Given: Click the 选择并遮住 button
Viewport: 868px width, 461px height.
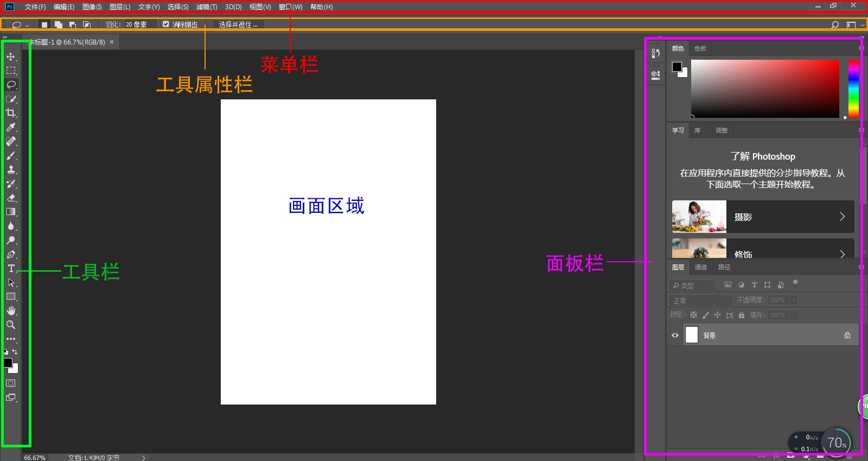Looking at the screenshot, I should [238, 24].
